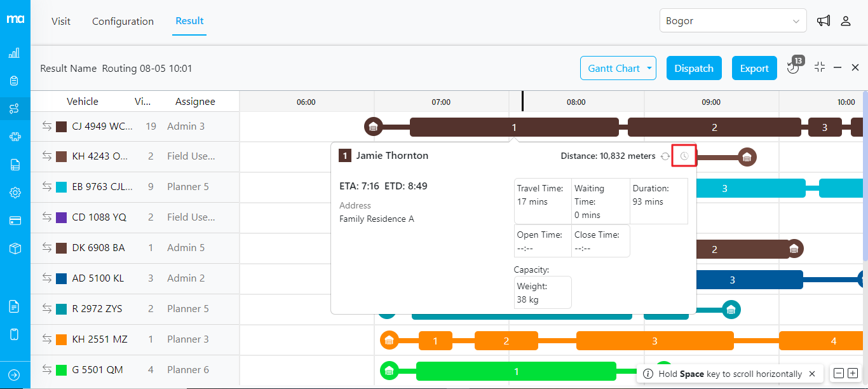Image resolution: width=868 pixels, height=389 pixels.
Task: Collapse the panel with the shrink arrows icon
Action: tap(820, 67)
